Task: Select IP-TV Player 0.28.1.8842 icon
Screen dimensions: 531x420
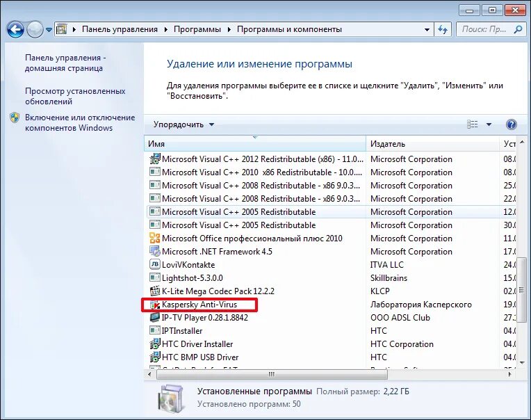Action: pyautogui.click(x=155, y=317)
